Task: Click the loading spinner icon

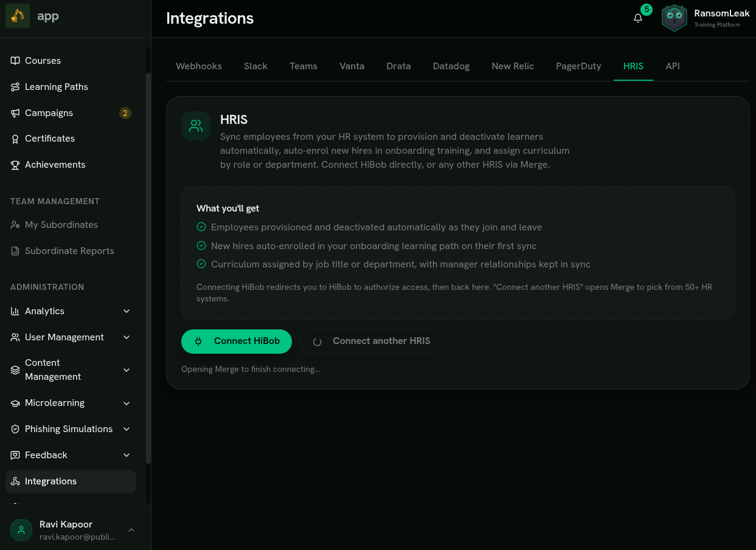Action: click(317, 342)
